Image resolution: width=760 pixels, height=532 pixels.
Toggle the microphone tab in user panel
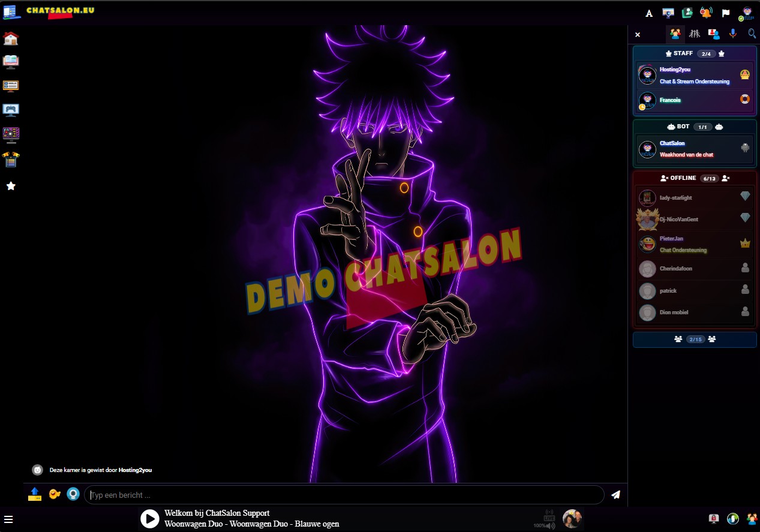(x=732, y=34)
